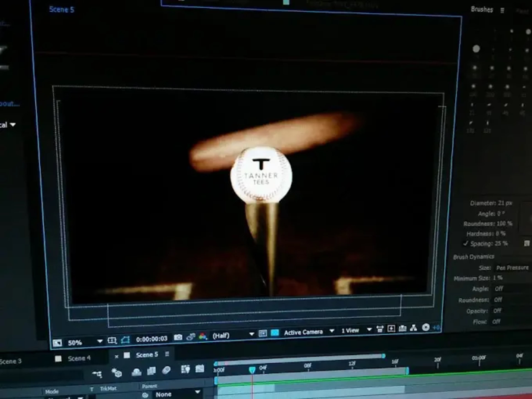Toggle Pixel Aspect Ratio Correction icon

380,329
